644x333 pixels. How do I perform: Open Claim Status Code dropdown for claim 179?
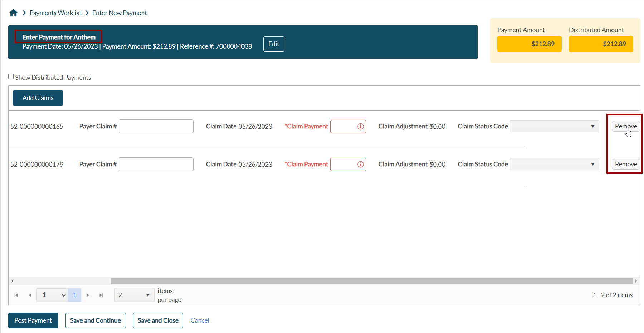[x=554, y=164]
